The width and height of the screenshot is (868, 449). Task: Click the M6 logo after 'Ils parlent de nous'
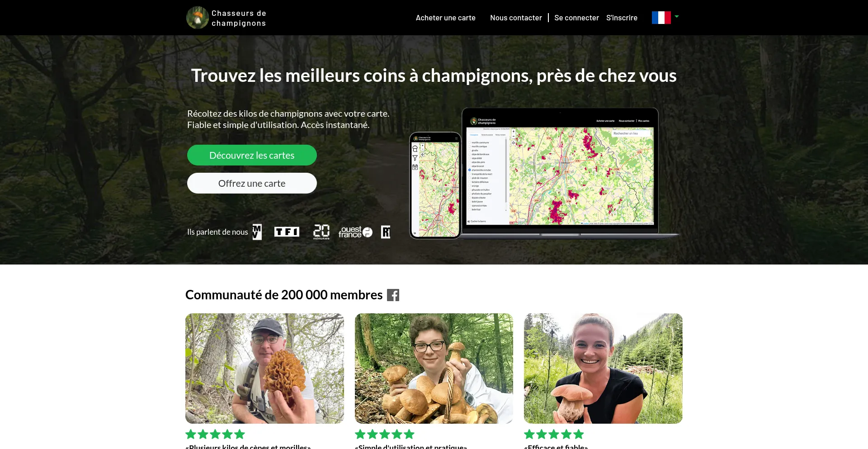257,232
